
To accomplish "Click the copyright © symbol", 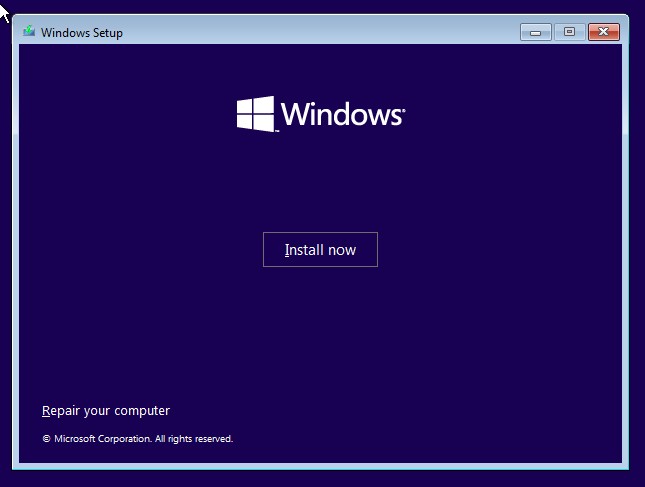I will pyautogui.click(x=46, y=439).
